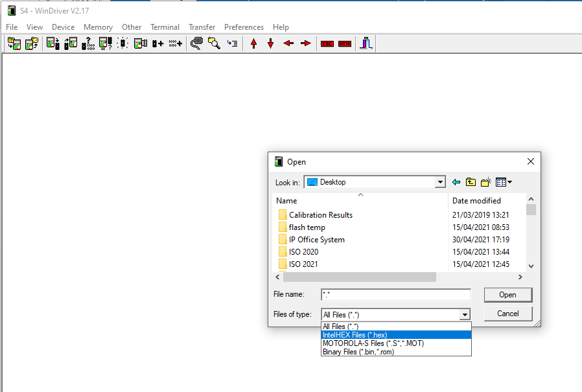Select the Calibration Results folder
The width and height of the screenshot is (582, 392).
320,215
